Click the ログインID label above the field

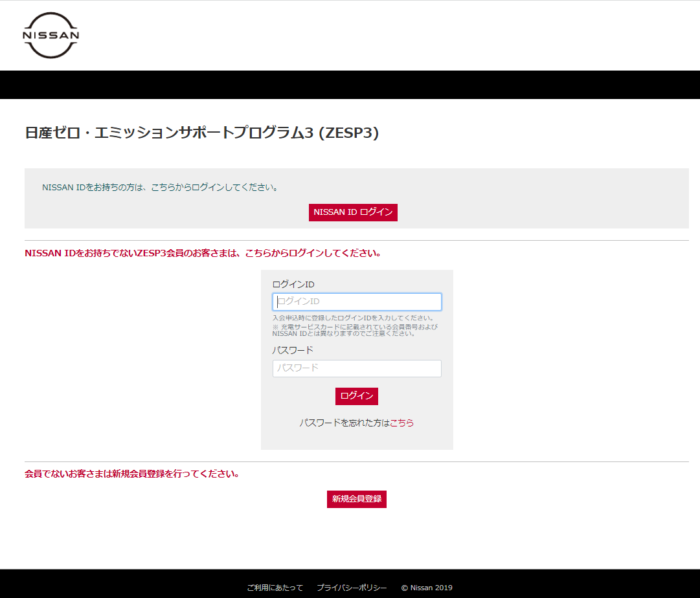pyautogui.click(x=293, y=284)
